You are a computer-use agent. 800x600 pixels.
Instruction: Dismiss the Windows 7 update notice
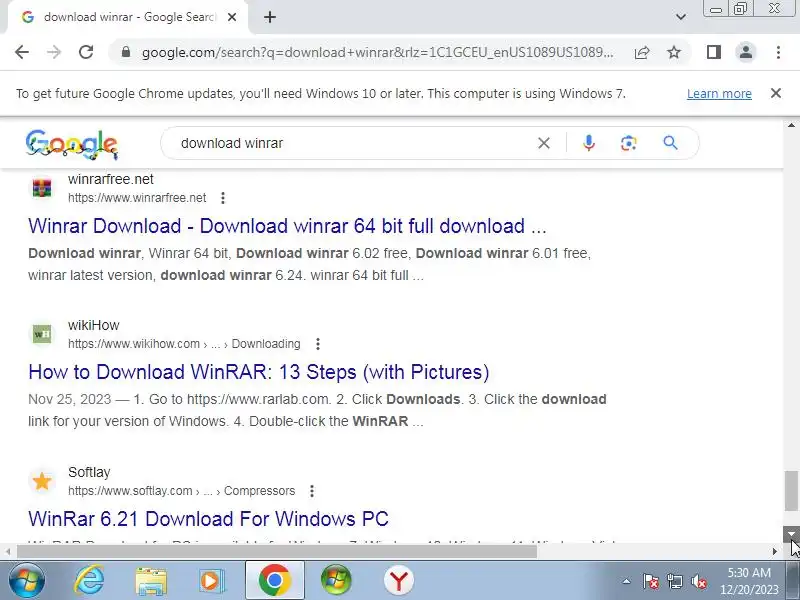tap(776, 93)
